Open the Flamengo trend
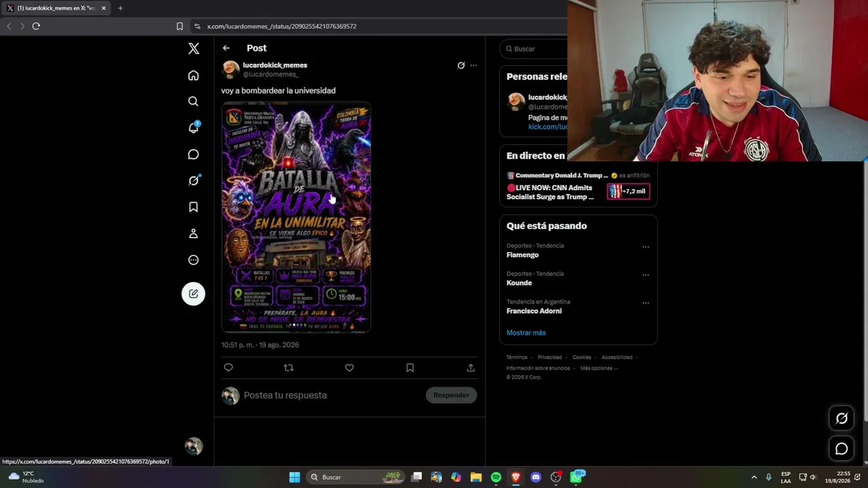This screenshot has height=488, width=868. click(x=522, y=255)
